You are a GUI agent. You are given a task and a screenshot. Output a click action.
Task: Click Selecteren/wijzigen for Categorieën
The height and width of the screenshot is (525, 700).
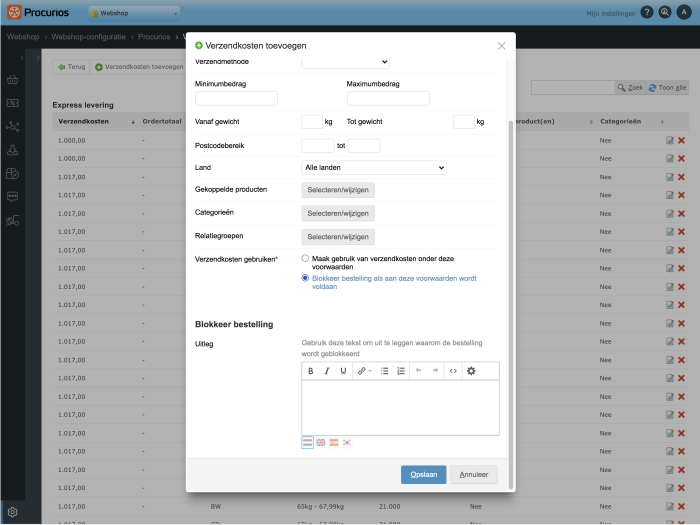338,214
